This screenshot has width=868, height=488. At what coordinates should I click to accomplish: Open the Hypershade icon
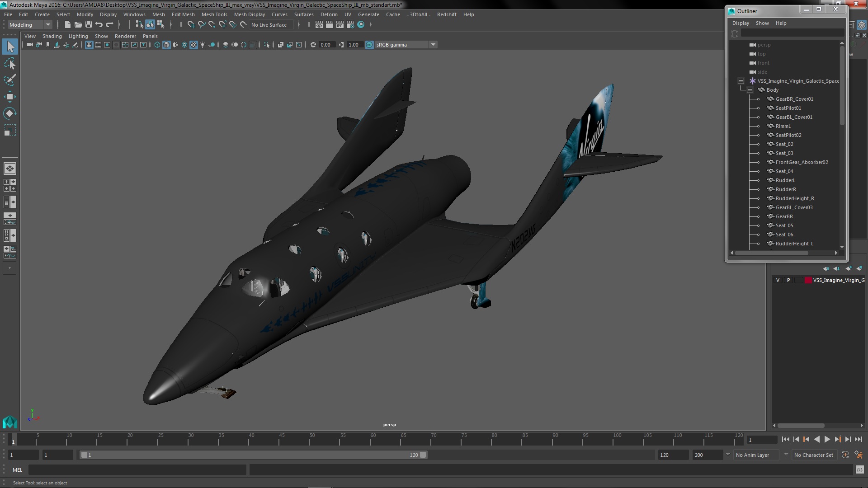point(361,25)
